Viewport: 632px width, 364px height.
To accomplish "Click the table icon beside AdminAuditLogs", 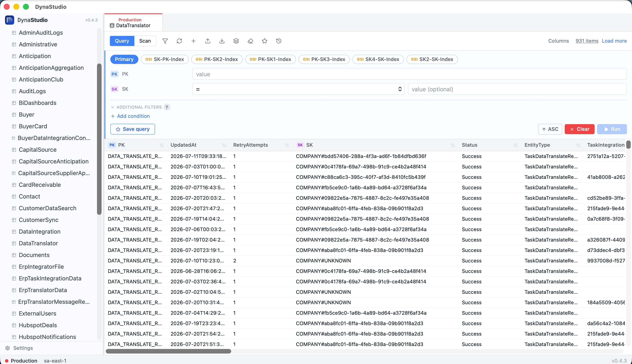I will 14,33.
